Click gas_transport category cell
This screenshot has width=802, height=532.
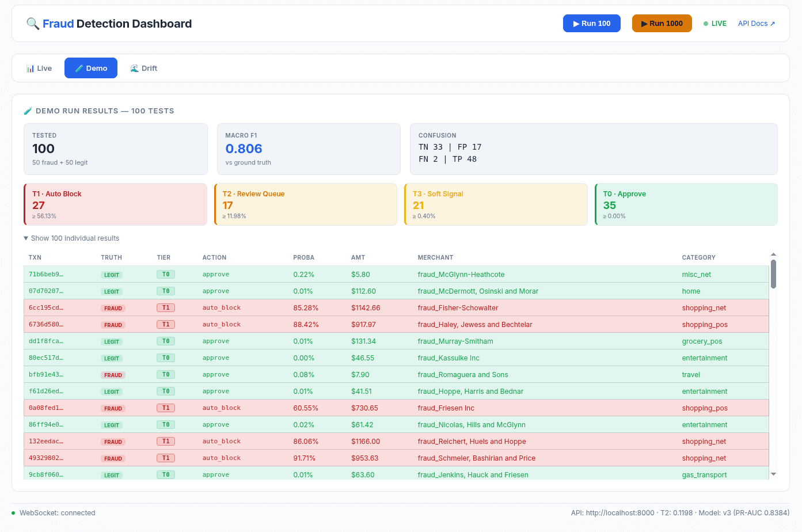[x=704, y=475]
